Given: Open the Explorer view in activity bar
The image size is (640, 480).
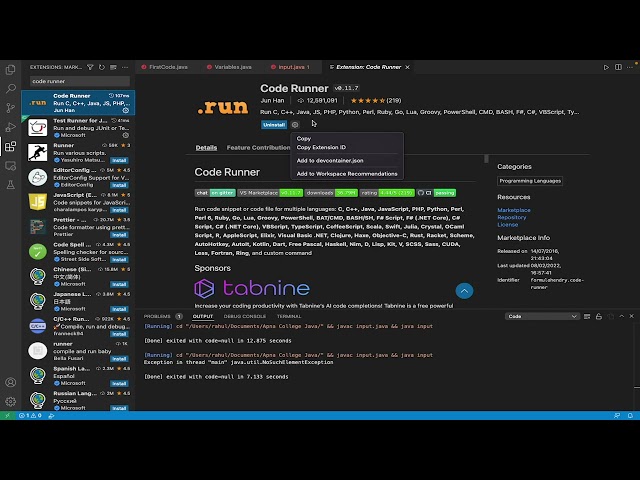Looking at the screenshot, I should click(x=11, y=70).
